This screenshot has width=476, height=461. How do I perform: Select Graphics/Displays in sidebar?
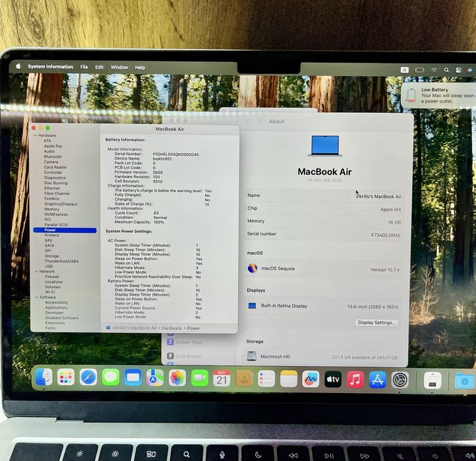[61, 204]
